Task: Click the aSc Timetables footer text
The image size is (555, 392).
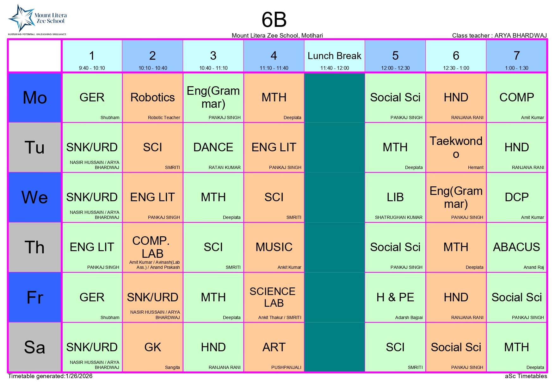Action: 526,376
